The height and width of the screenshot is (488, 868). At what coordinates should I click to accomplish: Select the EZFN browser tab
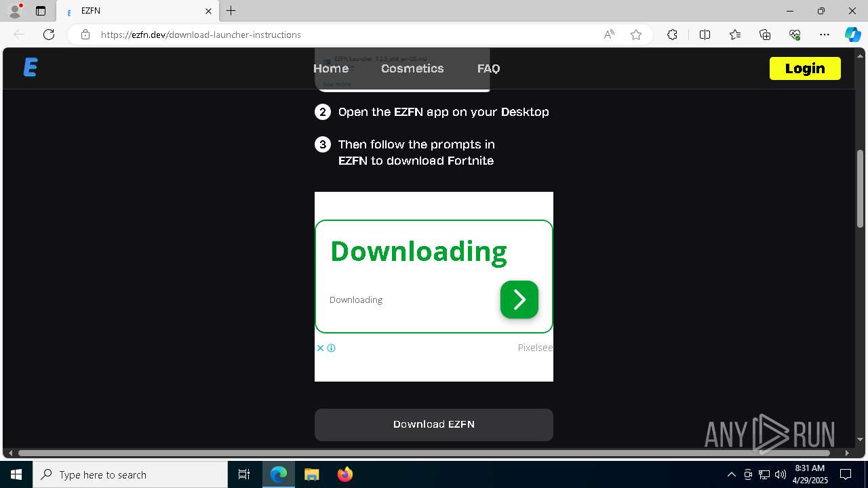click(x=138, y=11)
